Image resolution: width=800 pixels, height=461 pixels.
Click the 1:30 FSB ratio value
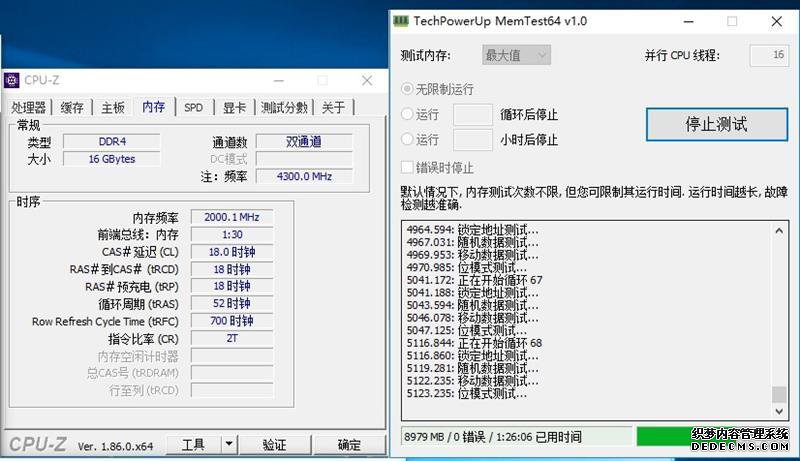[x=232, y=235]
